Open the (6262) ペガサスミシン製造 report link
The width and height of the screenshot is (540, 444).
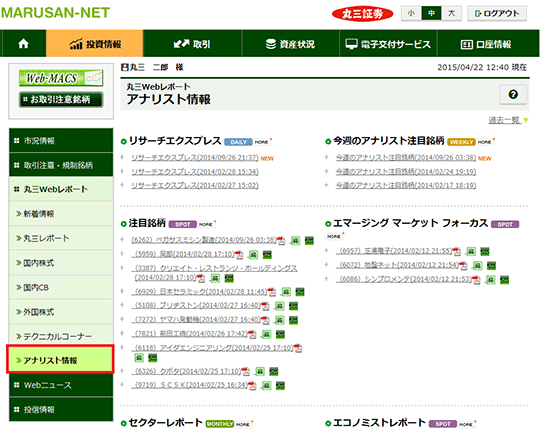coord(204,240)
